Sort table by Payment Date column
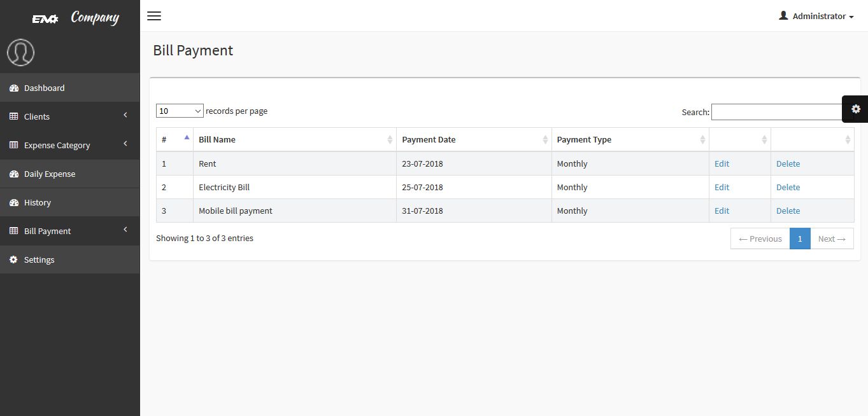868x416 pixels. click(x=474, y=139)
